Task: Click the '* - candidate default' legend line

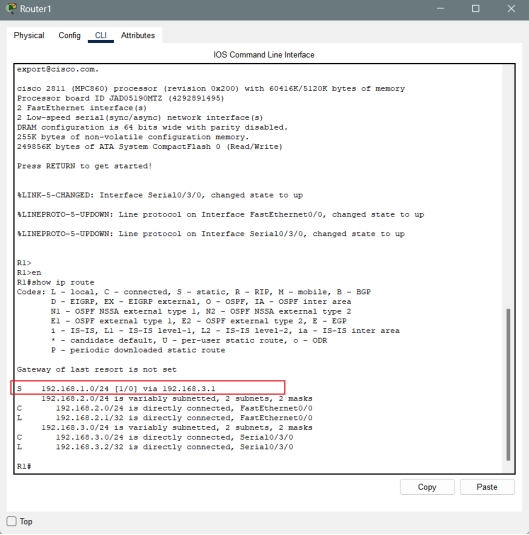Action: [x=189, y=341]
